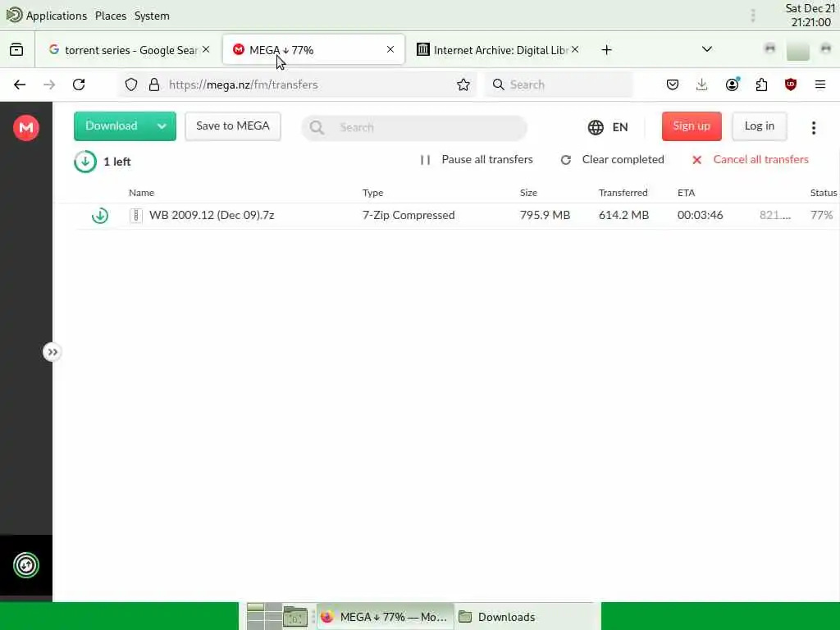The image size is (840, 630).
Task: Click the Status column header
Action: (824, 193)
